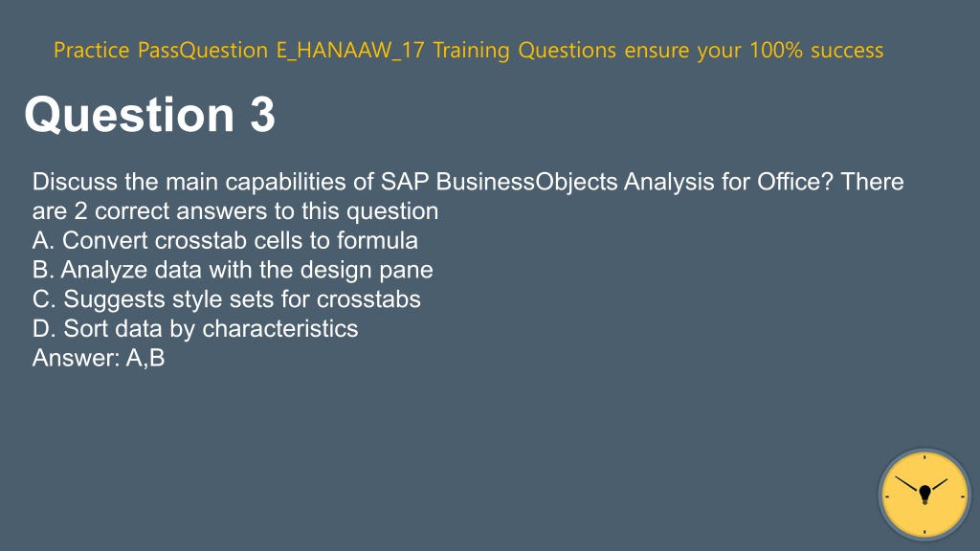Image resolution: width=980 pixels, height=551 pixels.
Task: Choose option B Analyze data with design pane
Action: point(233,270)
